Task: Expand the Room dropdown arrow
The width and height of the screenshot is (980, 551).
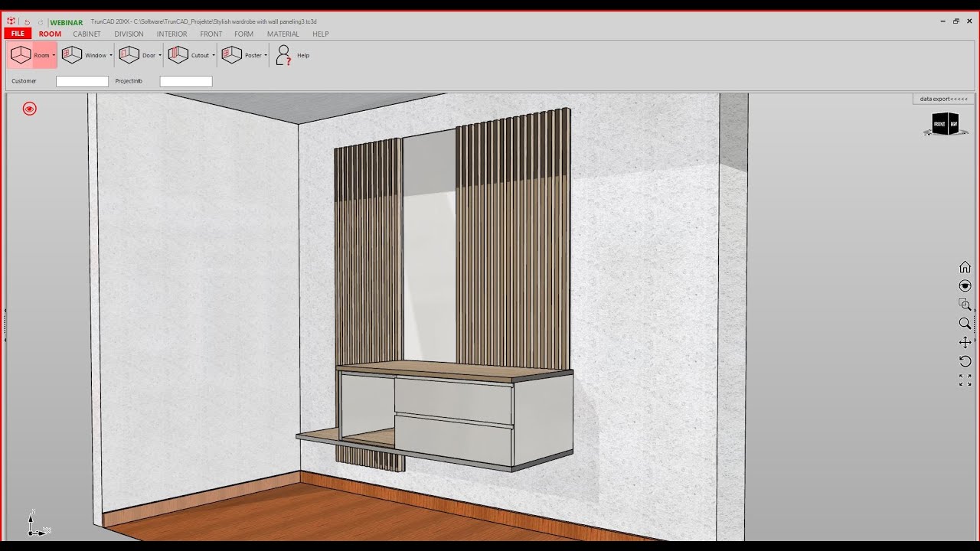Action: [54, 55]
